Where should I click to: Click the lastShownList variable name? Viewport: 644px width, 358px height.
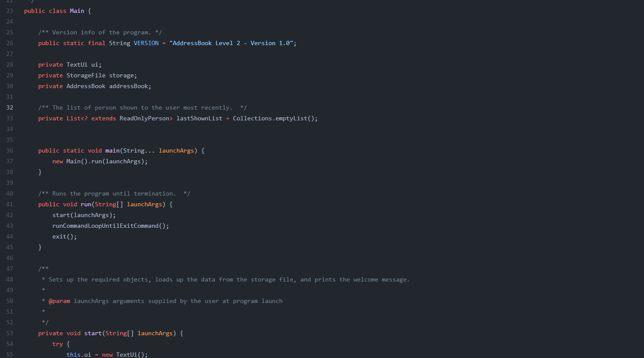(199, 118)
